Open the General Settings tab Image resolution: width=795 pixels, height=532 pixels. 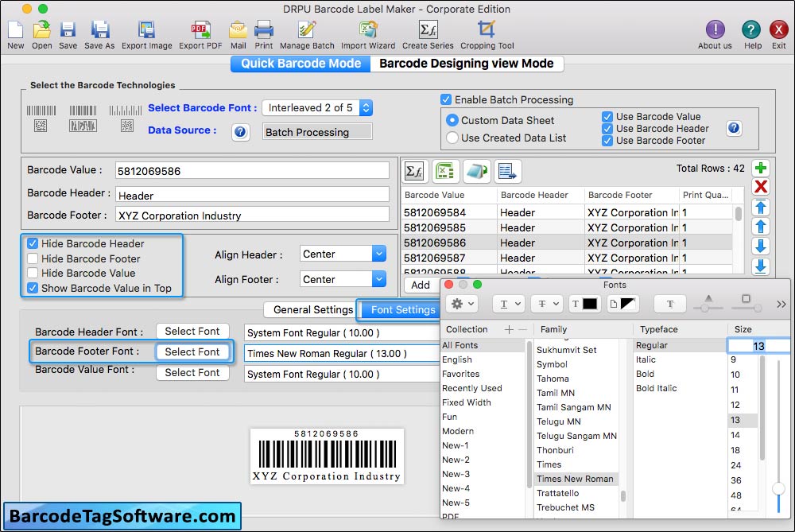point(312,309)
